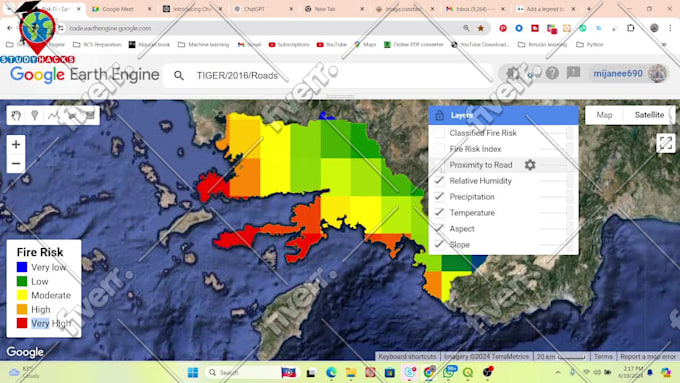
Task: Open the Python bookmarks folder
Action: [x=590, y=44]
